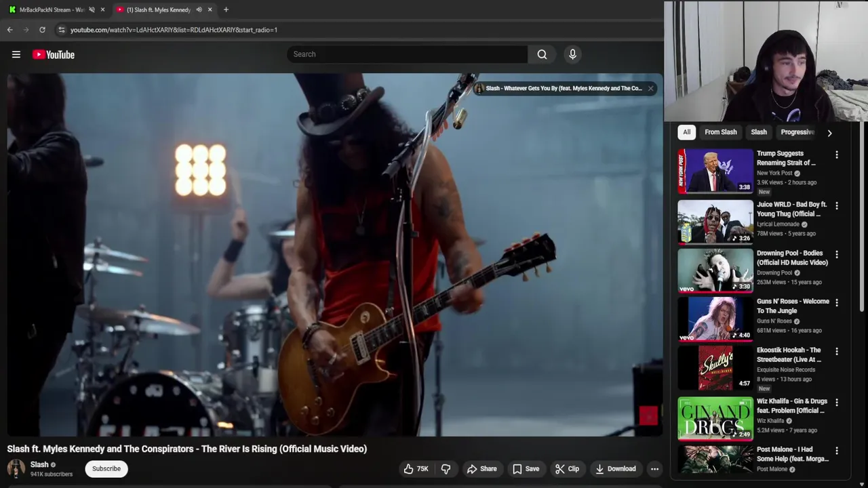Show more filter chips with right arrow

click(x=829, y=133)
